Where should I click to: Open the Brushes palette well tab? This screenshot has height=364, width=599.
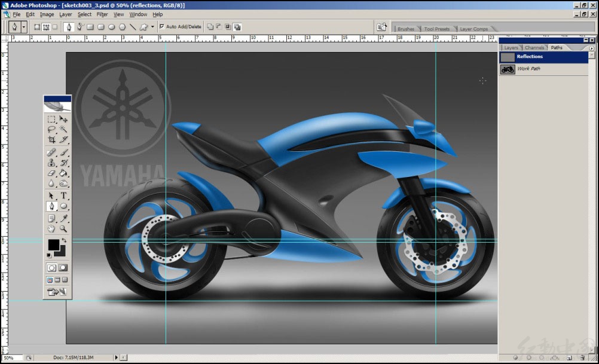pyautogui.click(x=406, y=29)
